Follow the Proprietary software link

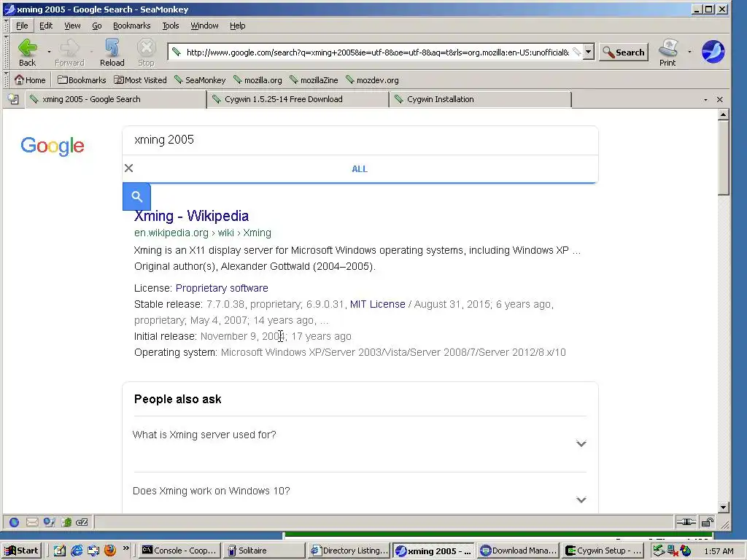222,288
